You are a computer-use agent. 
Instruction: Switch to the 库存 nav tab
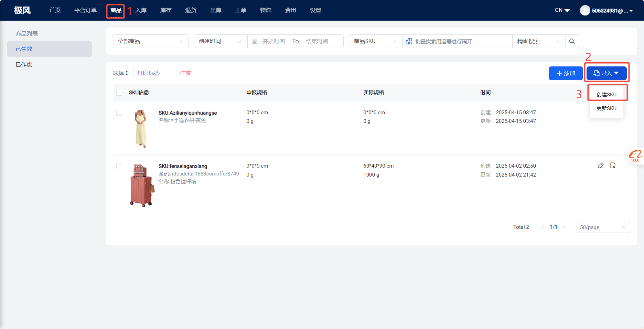[x=166, y=10]
